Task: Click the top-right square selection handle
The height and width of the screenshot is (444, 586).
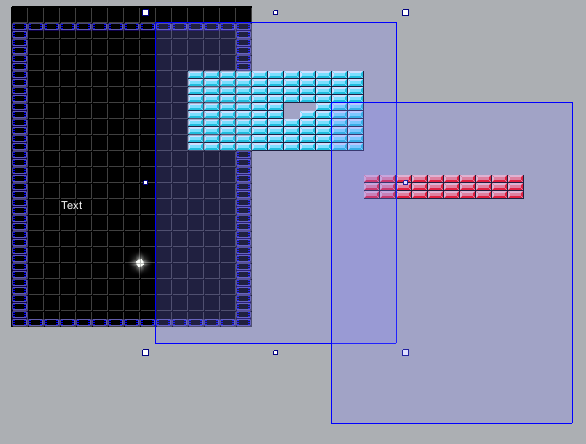Action: 405,13
